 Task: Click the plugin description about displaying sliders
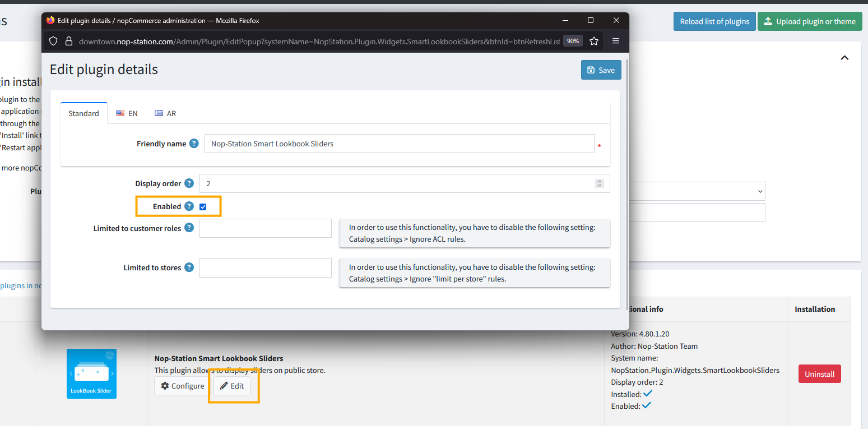point(240,370)
